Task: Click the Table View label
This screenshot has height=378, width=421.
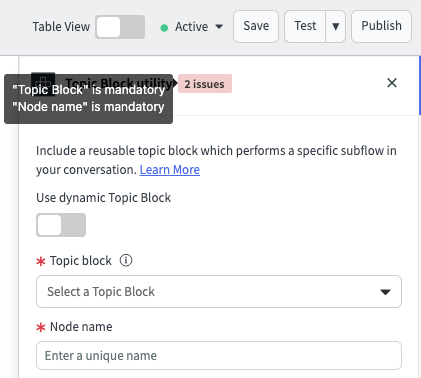Action: pos(61,27)
